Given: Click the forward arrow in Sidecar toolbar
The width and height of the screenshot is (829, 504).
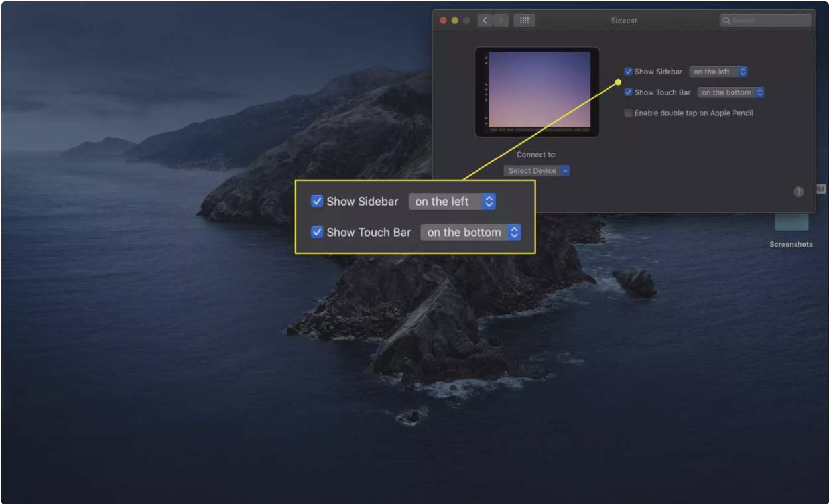Looking at the screenshot, I should (501, 21).
